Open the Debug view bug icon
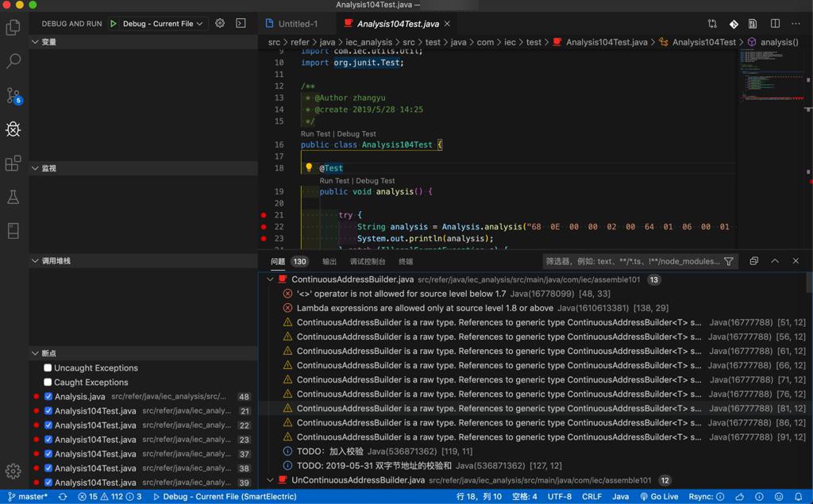The height and width of the screenshot is (504, 813). (x=13, y=129)
